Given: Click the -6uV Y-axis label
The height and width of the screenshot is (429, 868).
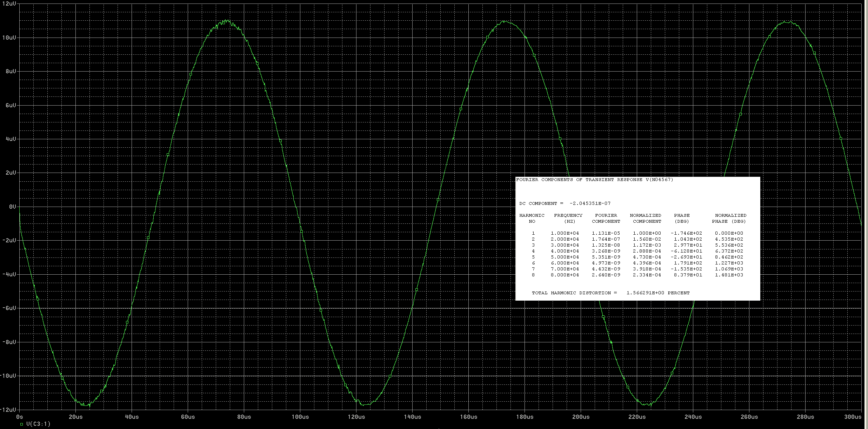Looking at the screenshot, I should [10, 308].
